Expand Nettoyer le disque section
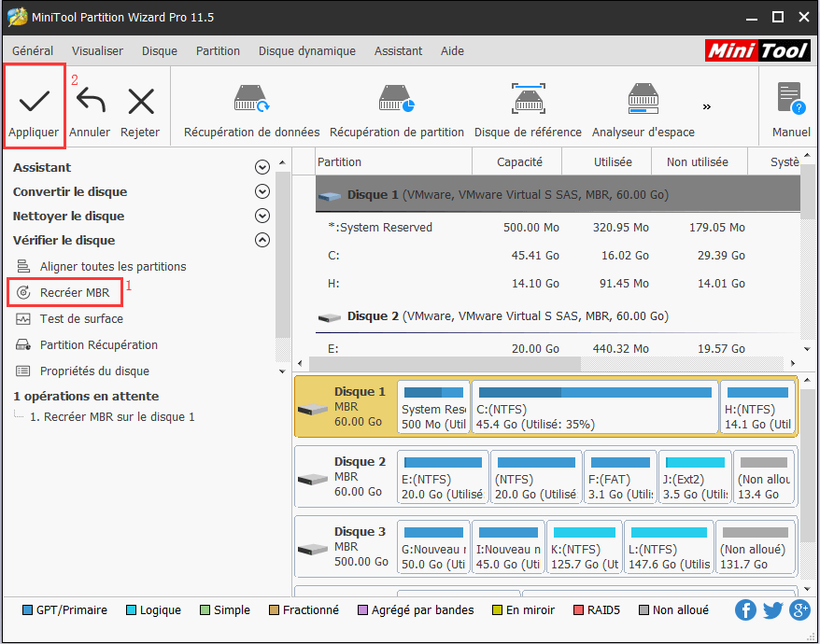This screenshot has height=644, width=820. (262, 216)
